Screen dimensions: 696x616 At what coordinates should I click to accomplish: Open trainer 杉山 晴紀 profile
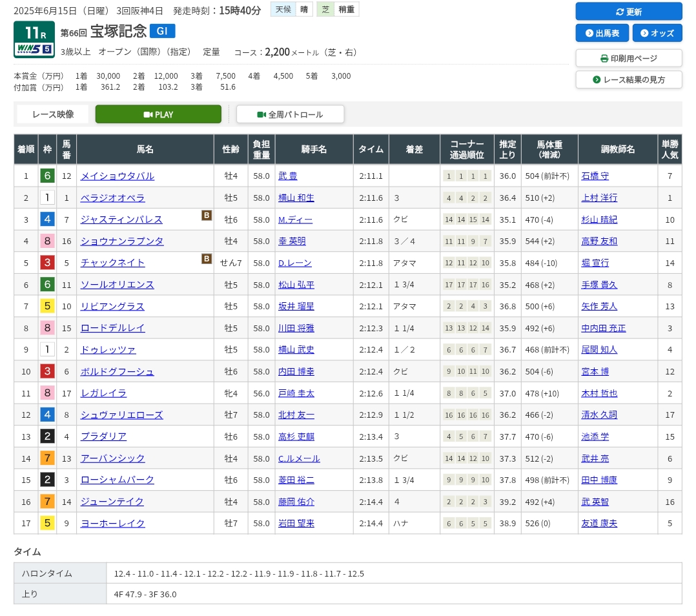coord(599,220)
